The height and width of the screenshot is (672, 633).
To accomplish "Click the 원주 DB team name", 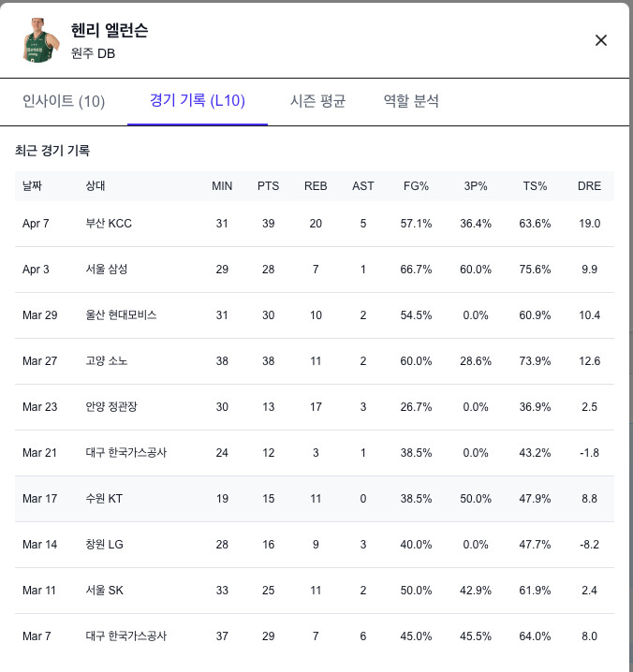I will point(93,53).
